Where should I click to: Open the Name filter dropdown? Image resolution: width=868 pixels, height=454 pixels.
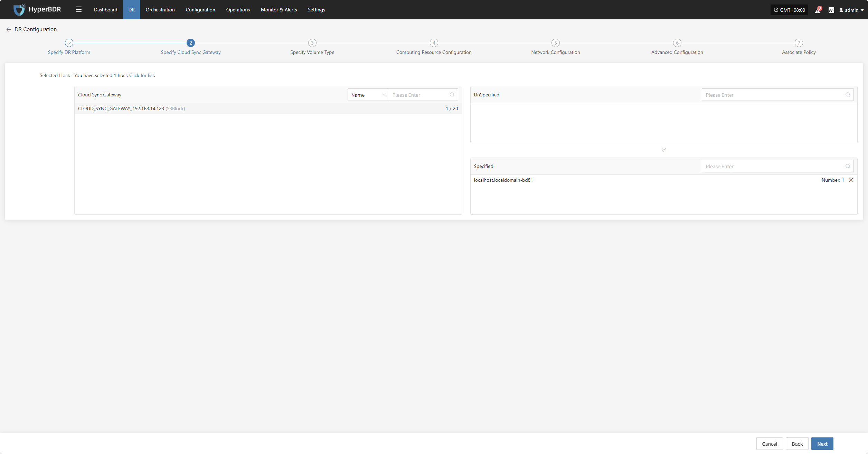coord(368,95)
